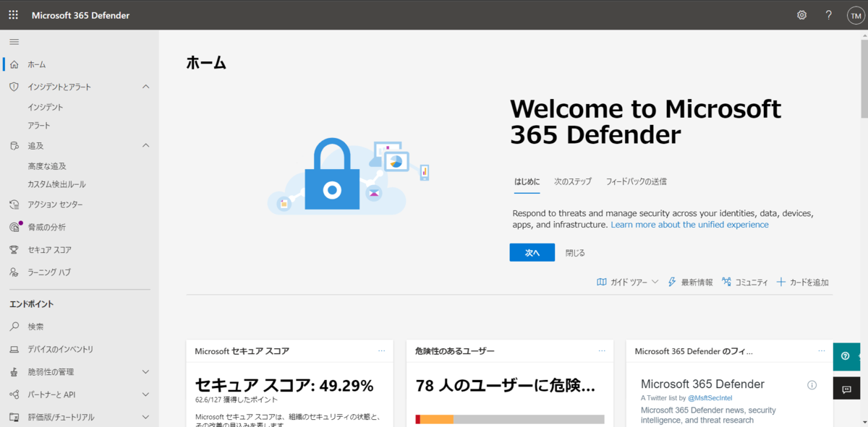Viewport: 868px width, 427px height.
Task: Expand the 脆弱性の管理 chevron
Action: click(x=145, y=372)
